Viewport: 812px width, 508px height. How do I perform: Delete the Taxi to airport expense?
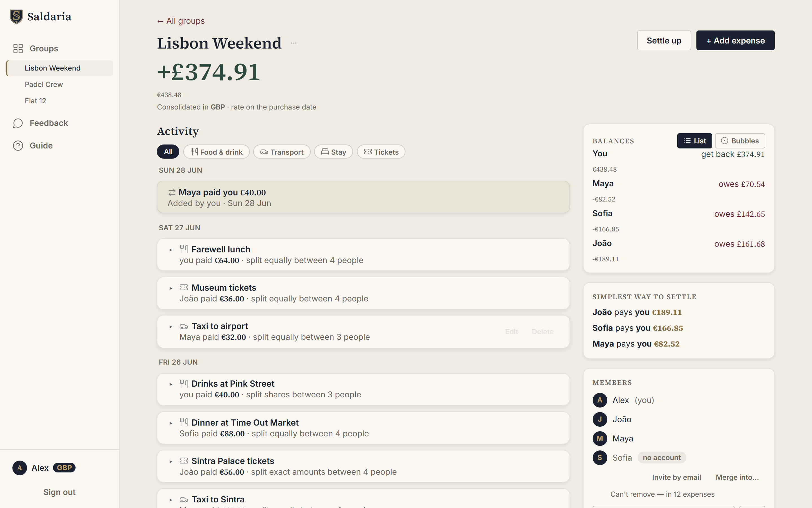[542, 332]
